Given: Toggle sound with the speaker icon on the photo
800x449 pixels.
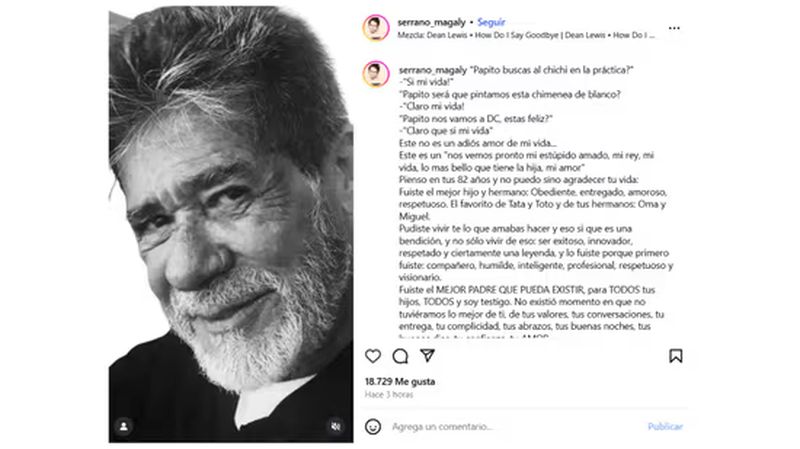Looking at the screenshot, I should [336, 426].
